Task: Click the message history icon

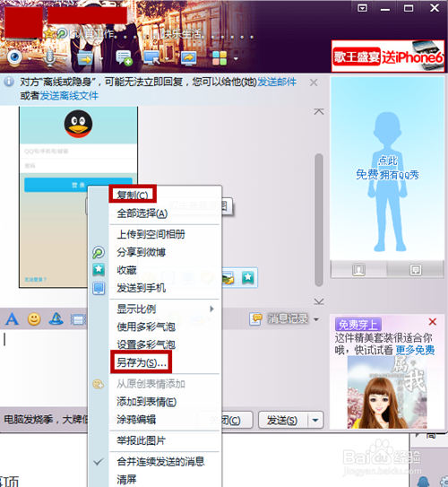Action: click(255, 319)
